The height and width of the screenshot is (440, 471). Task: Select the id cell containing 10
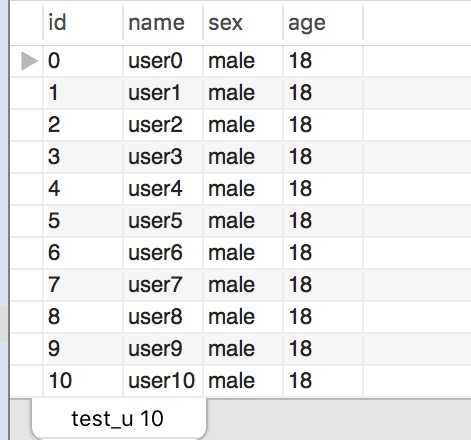point(83,381)
